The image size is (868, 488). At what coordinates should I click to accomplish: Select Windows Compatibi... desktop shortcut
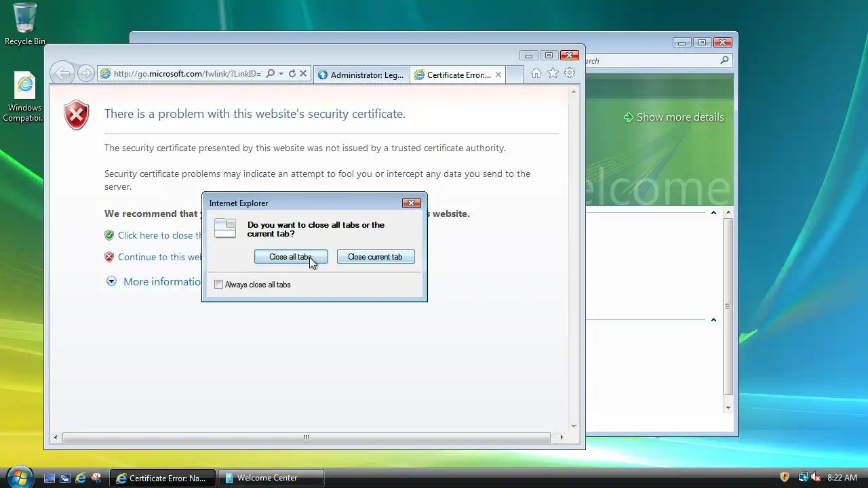[x=25, y=98]
